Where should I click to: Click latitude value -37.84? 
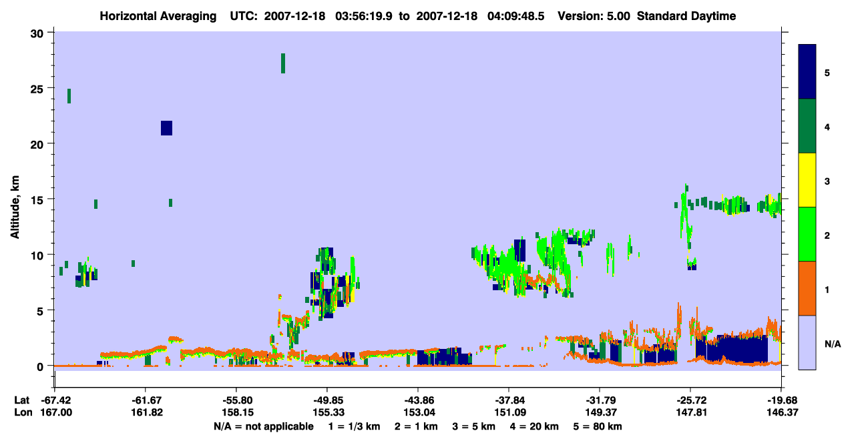509,400
